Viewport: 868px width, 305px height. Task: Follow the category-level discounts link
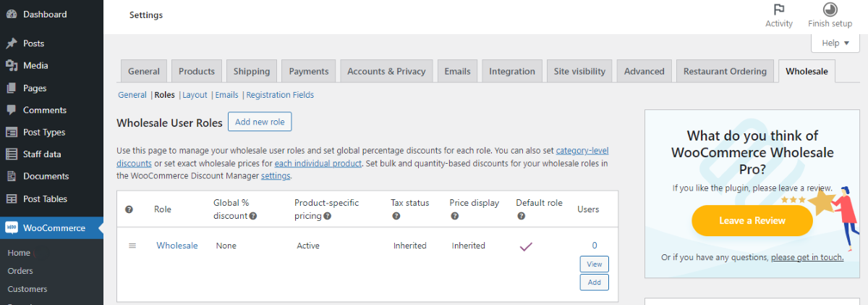582,151
